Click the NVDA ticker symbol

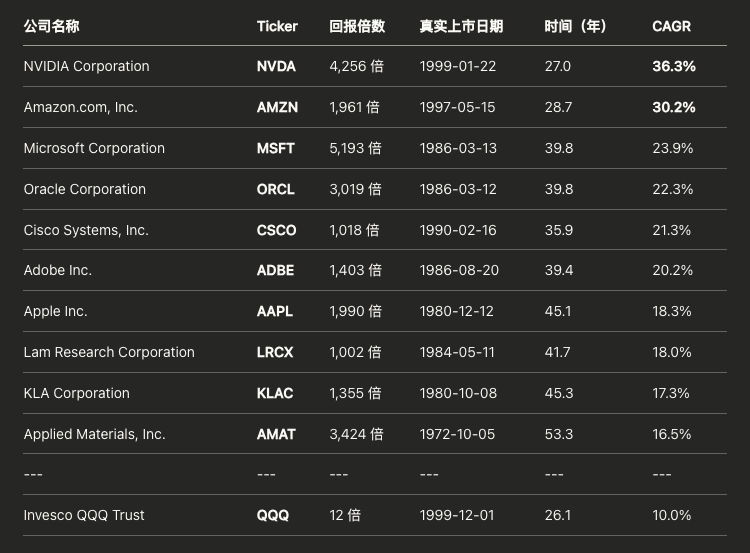(x=276, y=66)
